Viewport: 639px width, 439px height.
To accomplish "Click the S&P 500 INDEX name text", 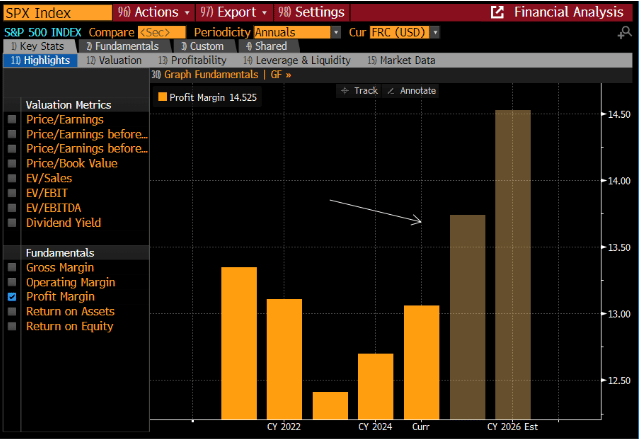I will (43, 32).
